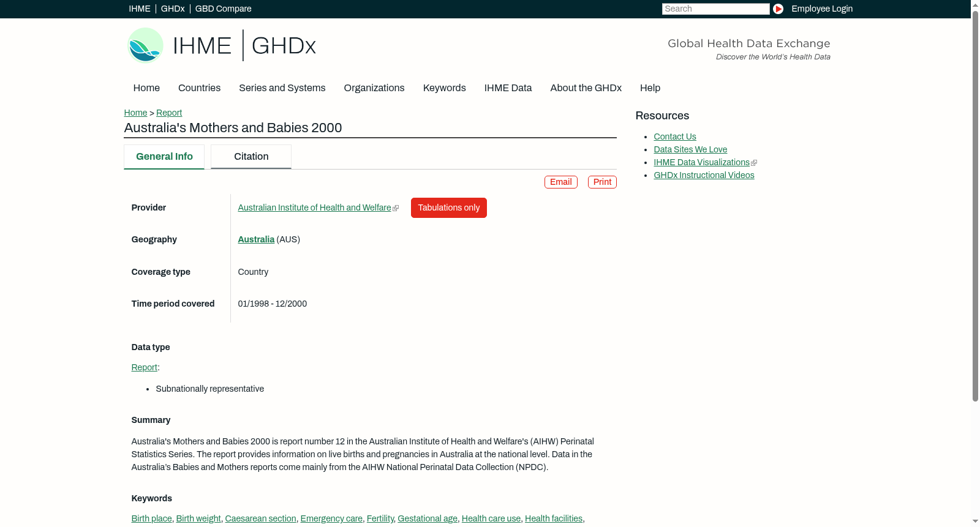Open the Help menu item
980x527 pixels.
[x=650, y=88]
